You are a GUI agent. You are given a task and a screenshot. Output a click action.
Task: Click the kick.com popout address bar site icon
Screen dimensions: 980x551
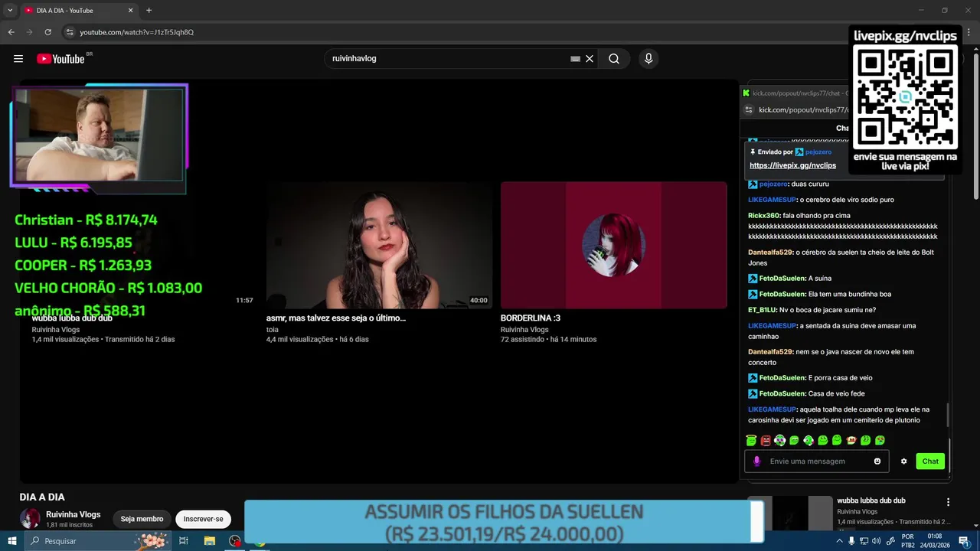point(749,109)
